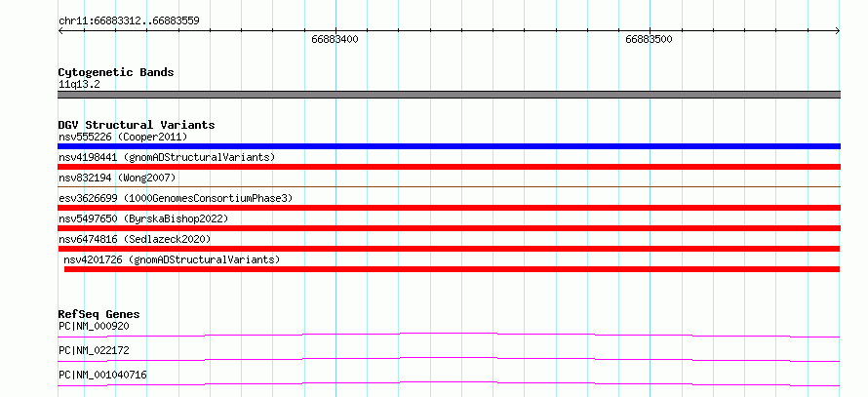Select the RefSeq Genes track heading
The image size is (868, 397).
99,314
